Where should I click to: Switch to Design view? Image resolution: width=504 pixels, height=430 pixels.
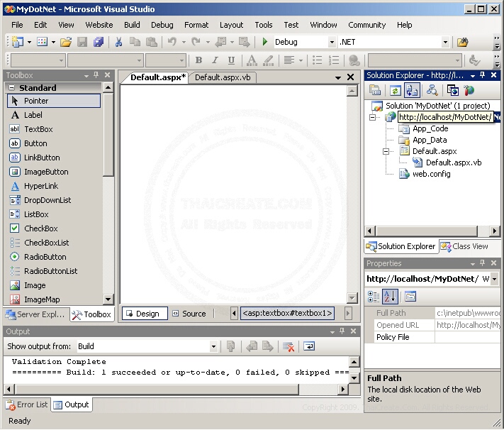click(145, 314)
